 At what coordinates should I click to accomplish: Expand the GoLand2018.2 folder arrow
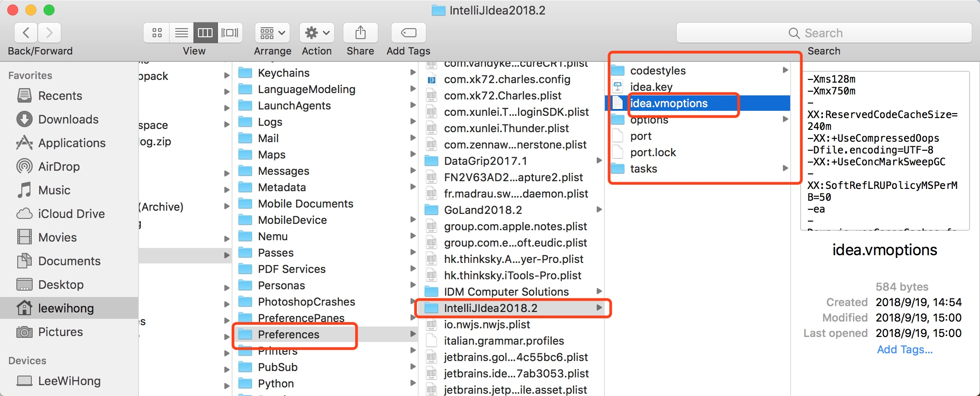tap(599, 209)
